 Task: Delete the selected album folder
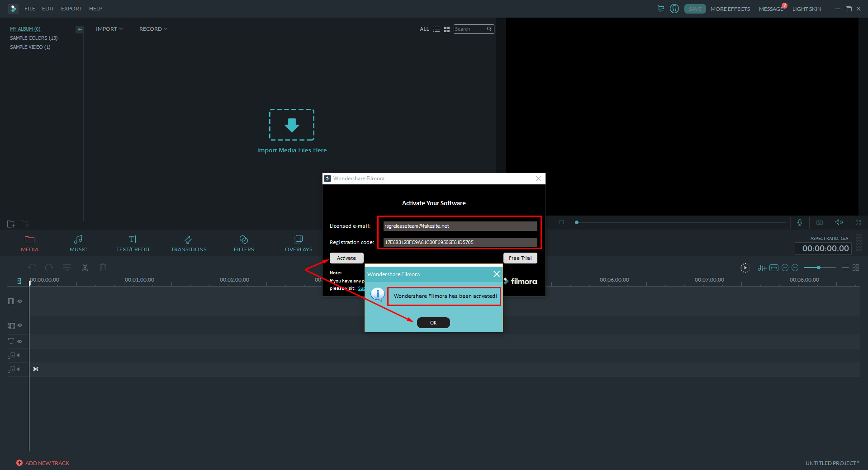25,224
